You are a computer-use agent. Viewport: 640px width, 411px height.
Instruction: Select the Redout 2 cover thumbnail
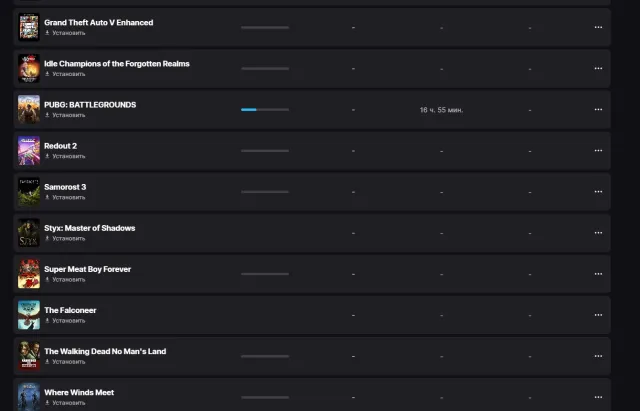(29, 151)
